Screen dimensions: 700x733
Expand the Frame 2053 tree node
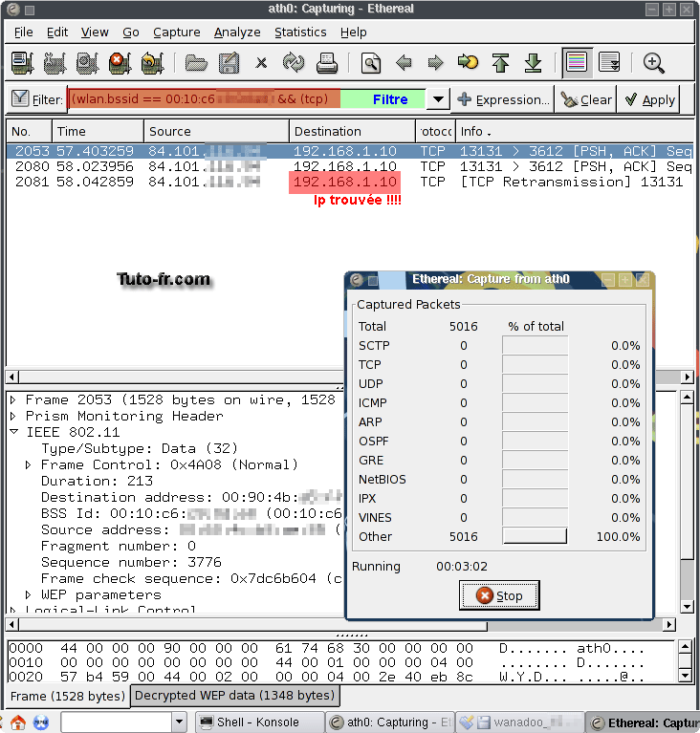click(x=13, y=400)
